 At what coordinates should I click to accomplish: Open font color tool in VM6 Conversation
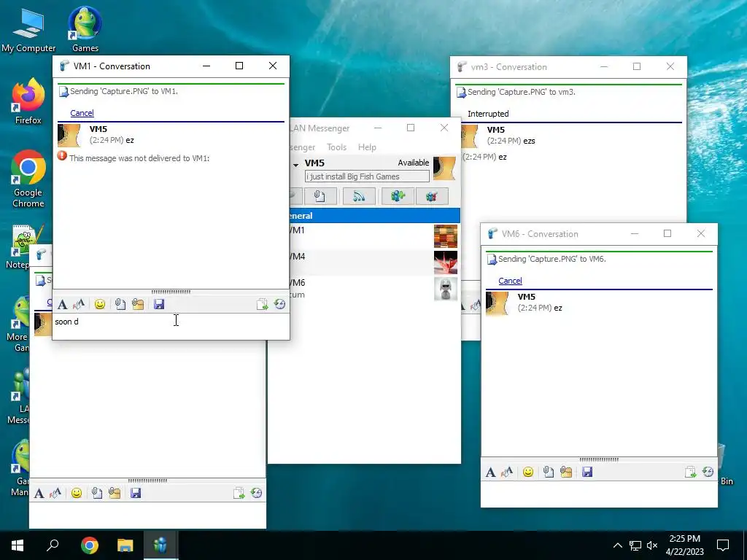click(507, 472)
